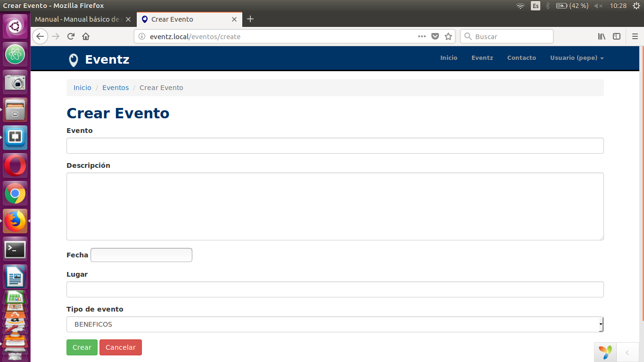Open the Eventz navbar menu item
This screenshot has height=362, width=644.
tap(482, 58)
